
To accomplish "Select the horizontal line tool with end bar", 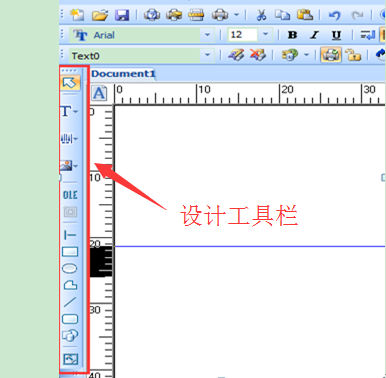I will point(70,235).
